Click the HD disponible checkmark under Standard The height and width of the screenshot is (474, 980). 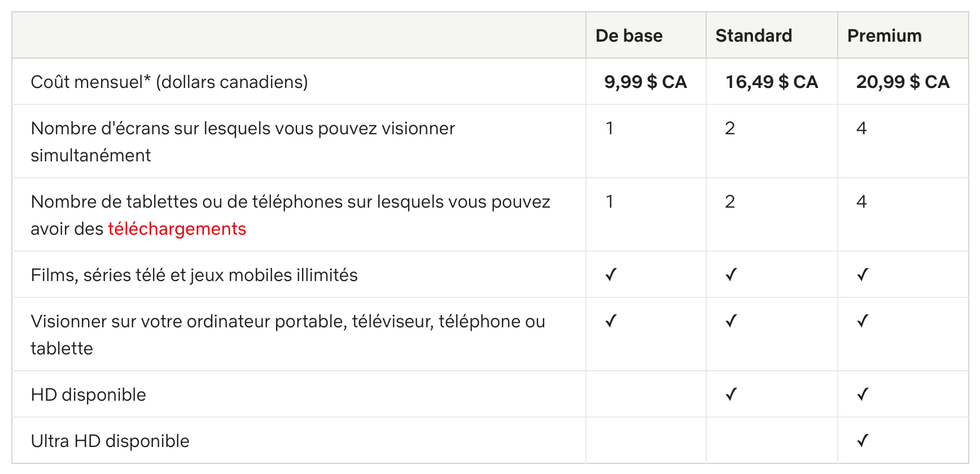click(731, 395)
